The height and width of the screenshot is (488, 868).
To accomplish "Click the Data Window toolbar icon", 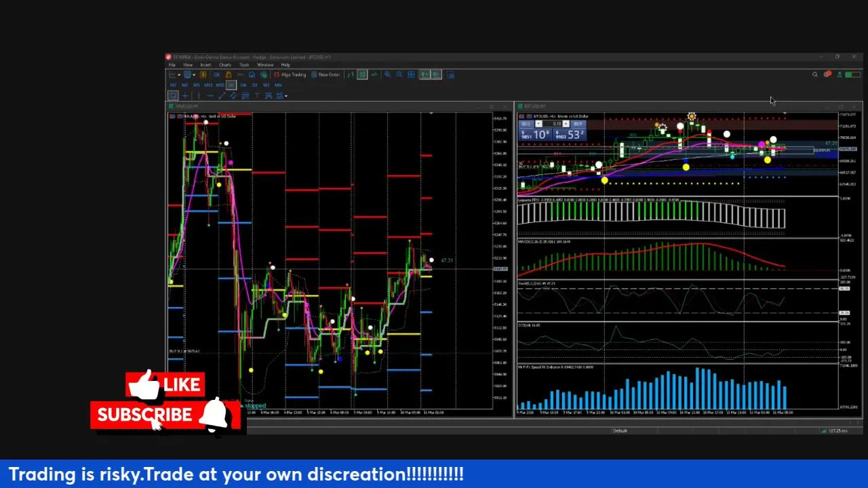I will click(x=216, y=75).
